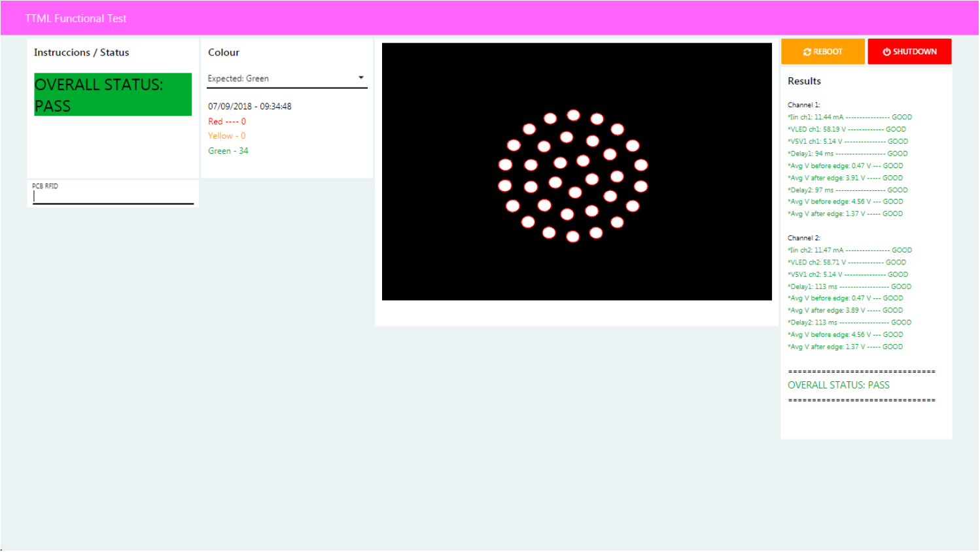Image resolution: width=980 pixels, height=552 pixels.
Task: Click the Instruccions / Status heading
Action: [x=81, y=52]
